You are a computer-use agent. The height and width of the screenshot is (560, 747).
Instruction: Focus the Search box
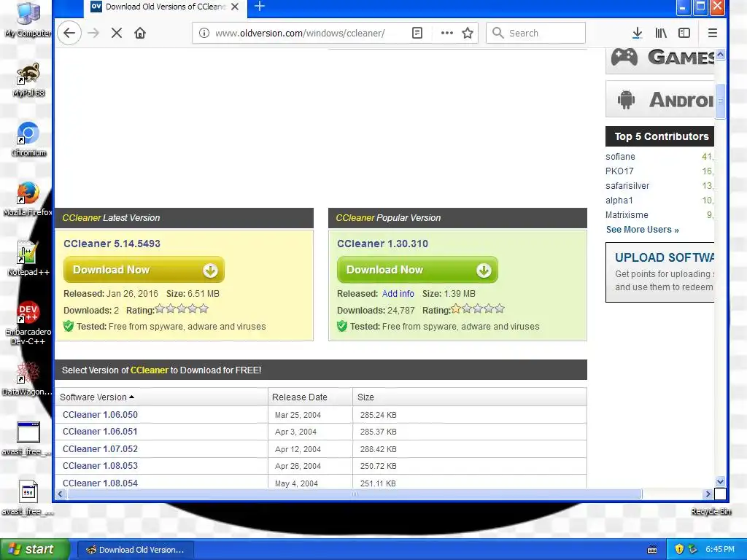(x=536, y=33)
